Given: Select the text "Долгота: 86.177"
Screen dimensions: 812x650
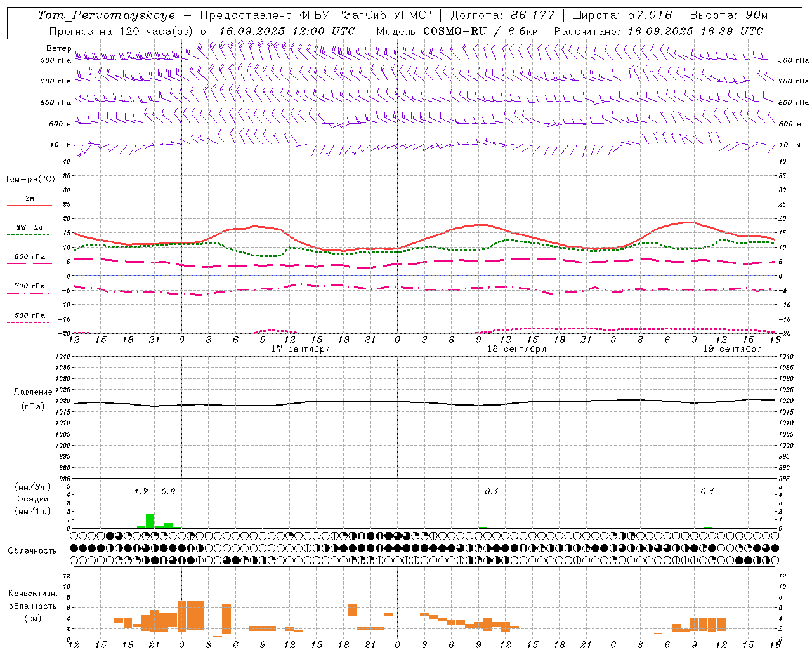Looking at the screenshot, I should (502, 15).
